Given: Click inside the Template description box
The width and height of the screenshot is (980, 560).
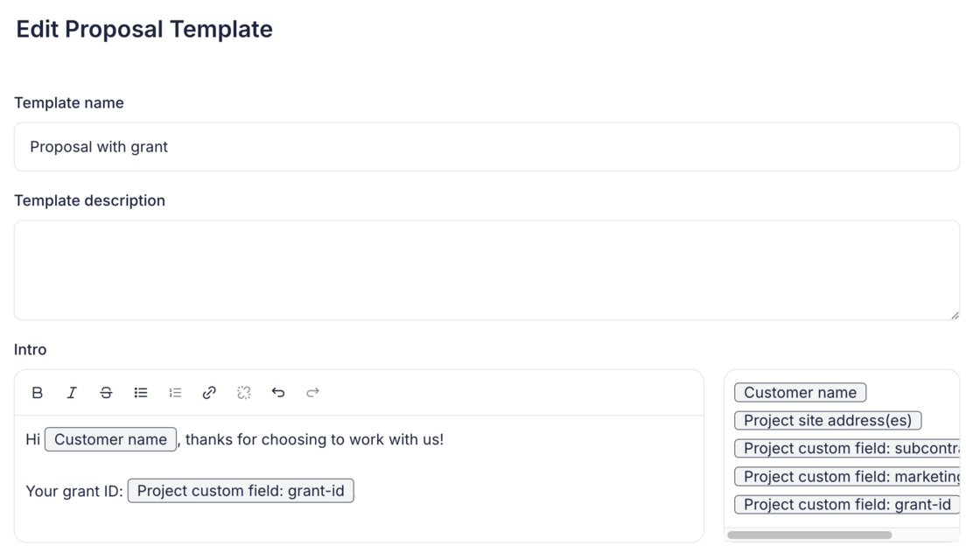Looking at the screenshot, I should 486,267.
